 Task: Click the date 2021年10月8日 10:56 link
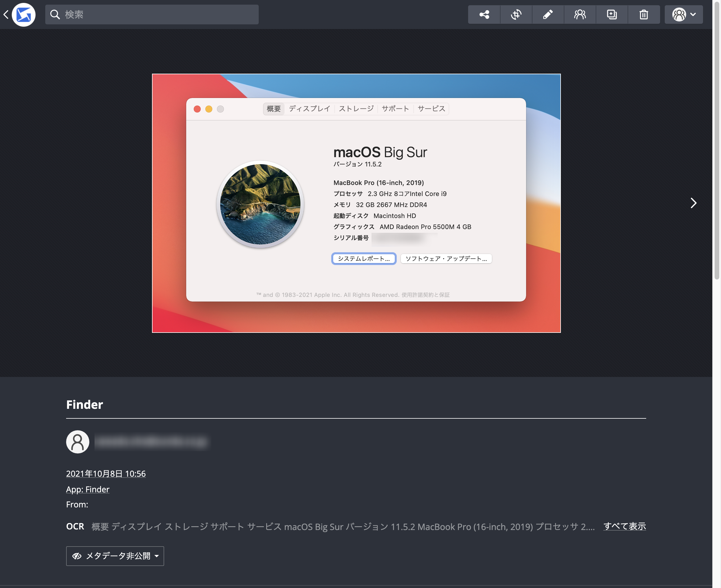pyautogui.click(x=106, y=473)
